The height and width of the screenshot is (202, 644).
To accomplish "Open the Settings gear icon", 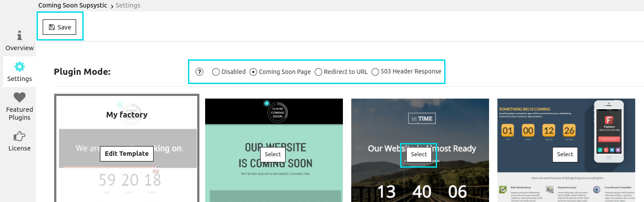I will click(19, 67).
